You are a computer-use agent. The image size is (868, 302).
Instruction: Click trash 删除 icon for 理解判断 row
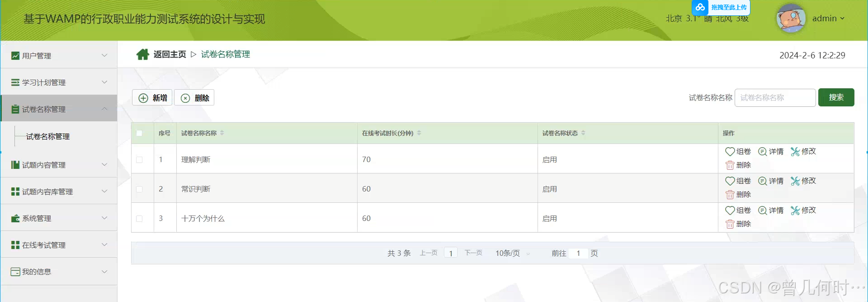(x=730, y=165)
